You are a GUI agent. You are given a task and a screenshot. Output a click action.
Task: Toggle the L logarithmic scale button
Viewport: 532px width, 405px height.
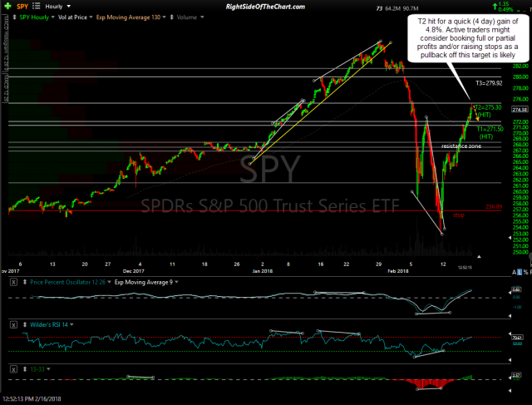520,272
